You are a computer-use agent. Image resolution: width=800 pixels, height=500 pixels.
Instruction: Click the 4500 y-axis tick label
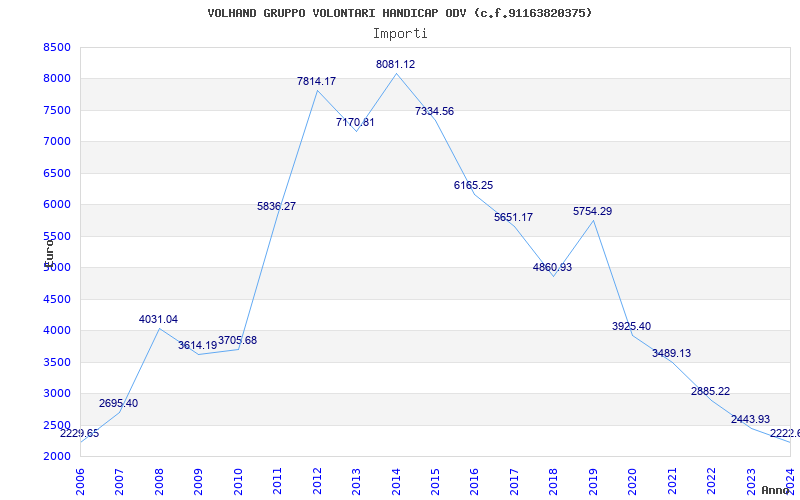pyautogui.click(x=56, y=299)
